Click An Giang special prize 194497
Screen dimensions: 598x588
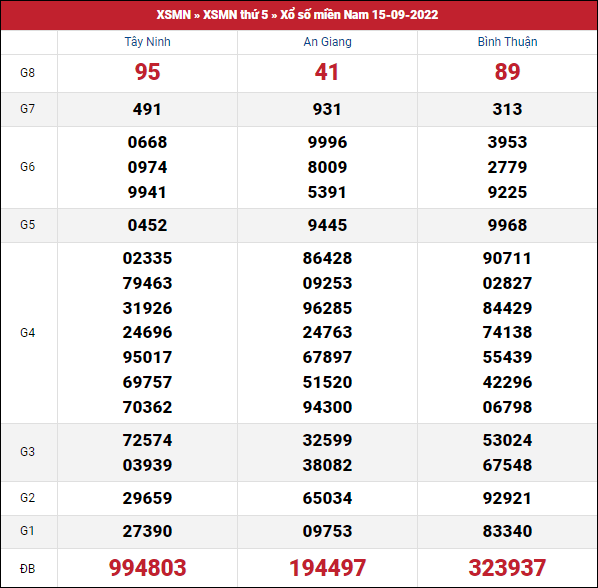(328, 567)
